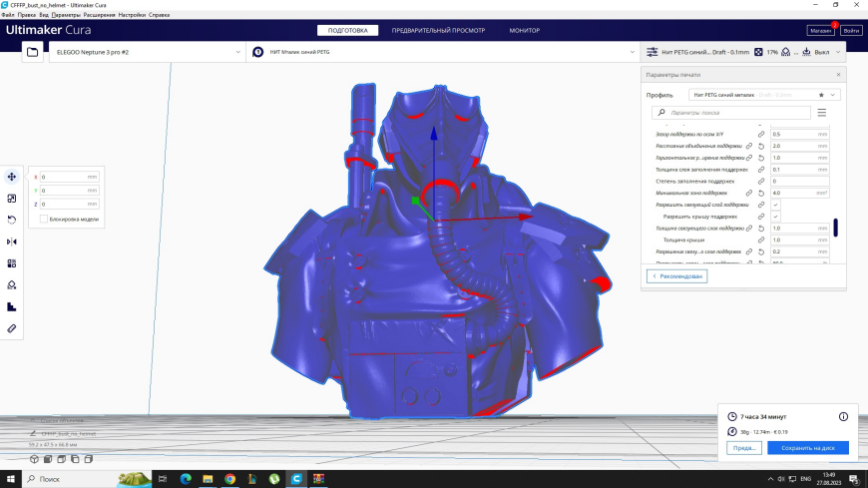Open the settings visibility hamburger menu
The image size is (868, 488).
pyautogui.click(x=822, y=113)
